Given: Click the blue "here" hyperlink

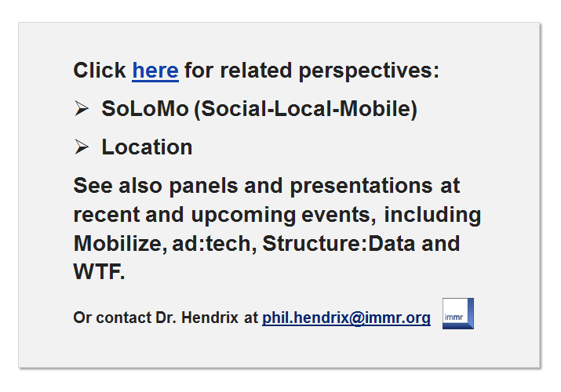Looking at the screenshot, I should point(155,71).
